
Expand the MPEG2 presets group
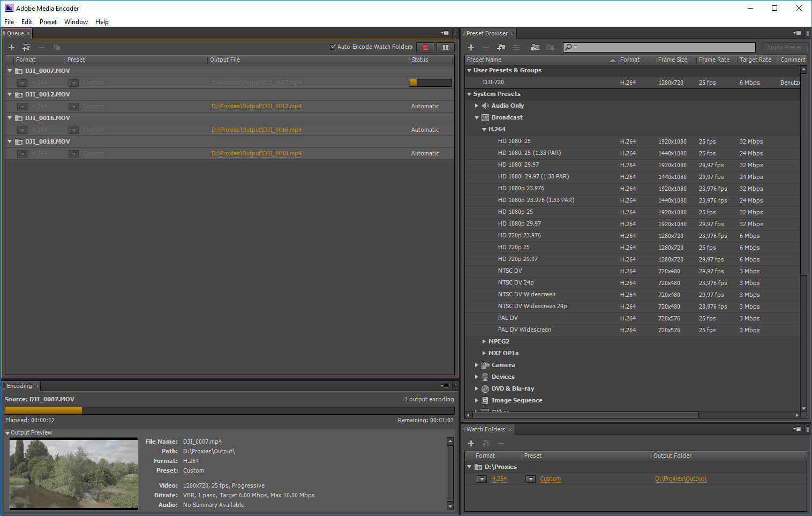coord(484,341)
